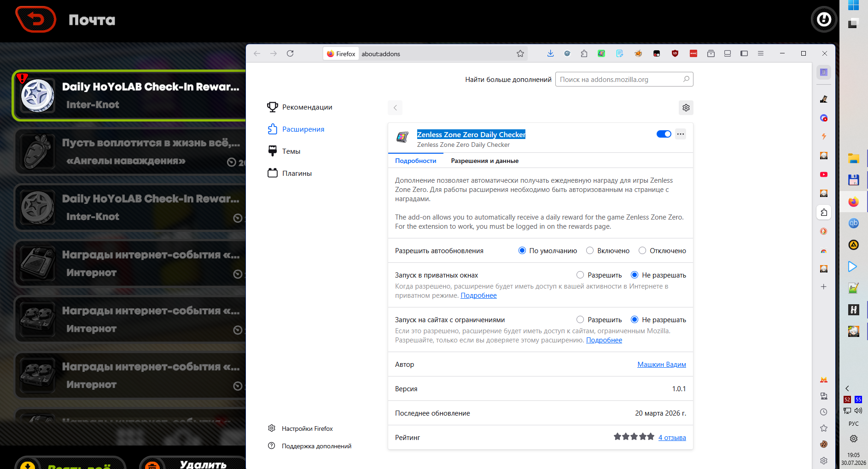Open the Zenless Zone Zero Daily Checker toolbar extension icon

click(x=601, y=53)
